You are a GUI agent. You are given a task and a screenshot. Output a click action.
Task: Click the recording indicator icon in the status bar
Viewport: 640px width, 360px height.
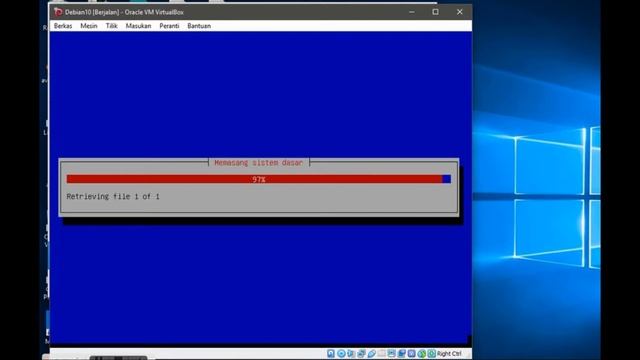point(402,353)
